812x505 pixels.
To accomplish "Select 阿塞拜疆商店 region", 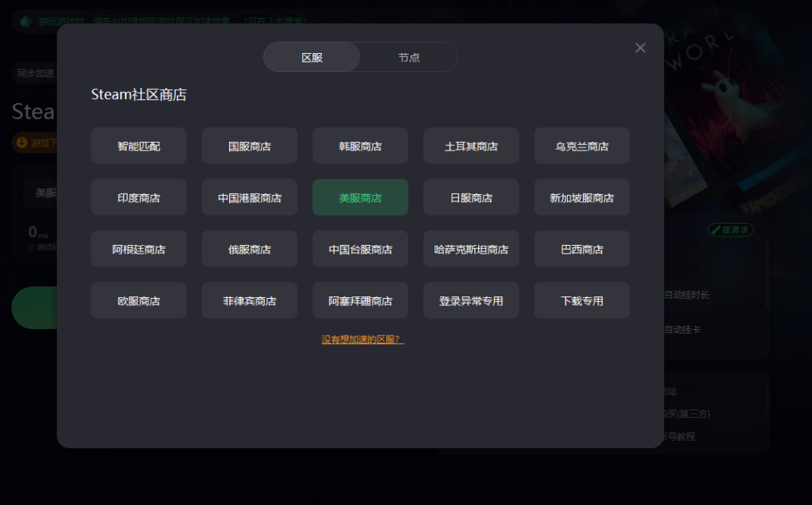I will click(361, 300).
